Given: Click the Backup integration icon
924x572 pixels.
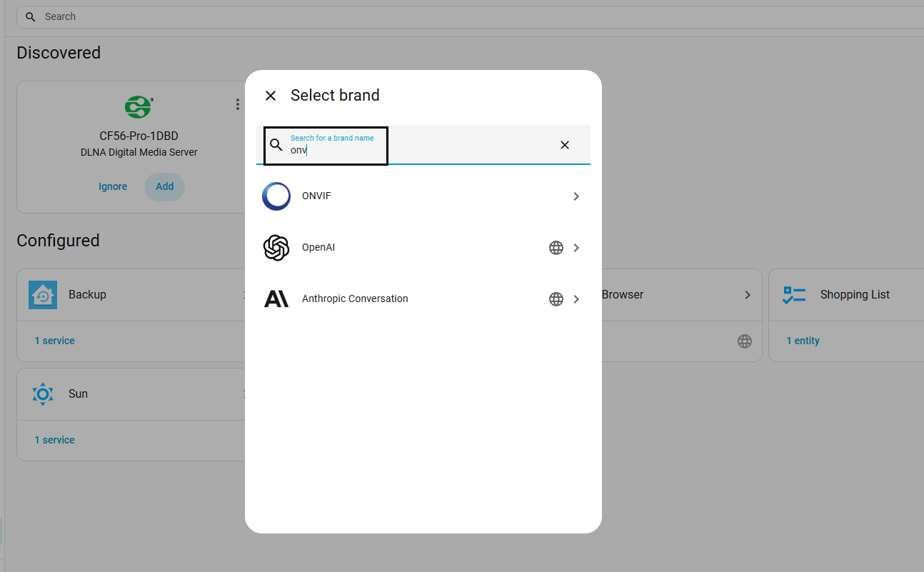Looking at the screenshot, I should point(43,295).
